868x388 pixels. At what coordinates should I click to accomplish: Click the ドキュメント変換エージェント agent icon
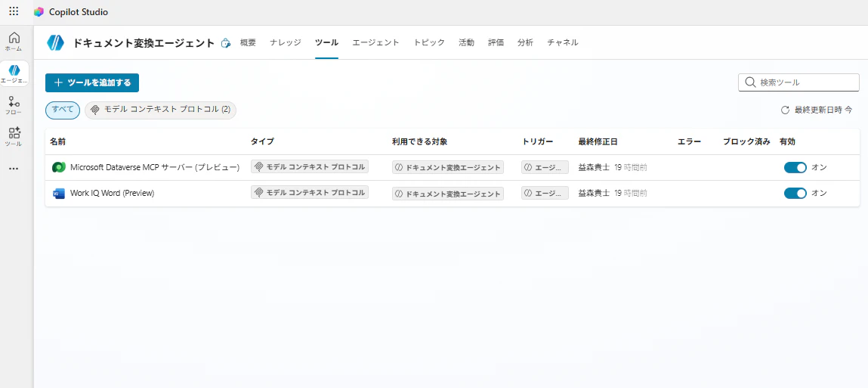coord(56,42)
